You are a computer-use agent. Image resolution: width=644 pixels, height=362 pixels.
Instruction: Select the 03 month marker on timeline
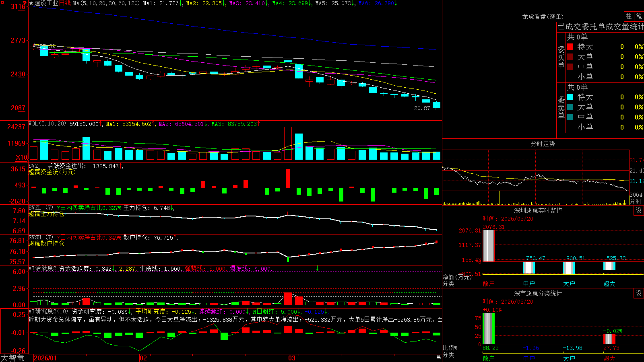[292, 358]
